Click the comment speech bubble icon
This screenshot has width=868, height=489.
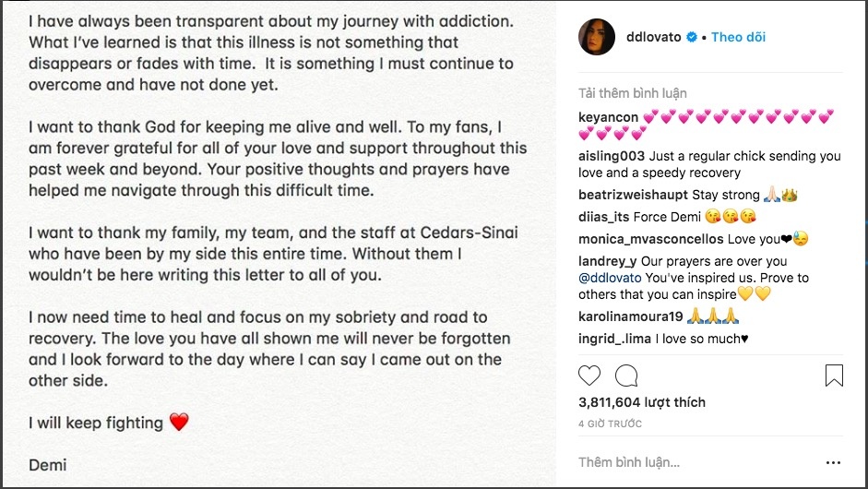[626, 376]
